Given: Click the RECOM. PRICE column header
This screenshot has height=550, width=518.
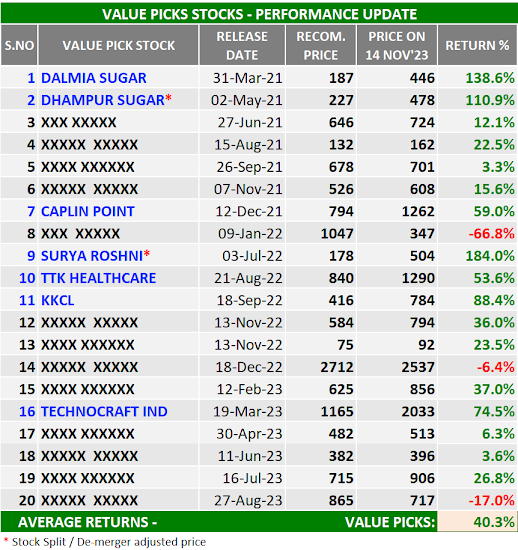Looking at the screenshot, I should [x=321, y=45].
